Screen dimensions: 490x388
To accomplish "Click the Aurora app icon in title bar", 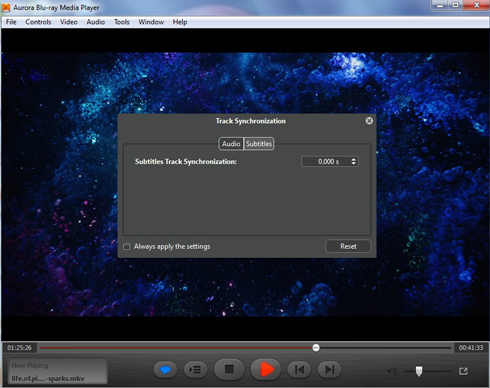I will [x=6, y=7].
